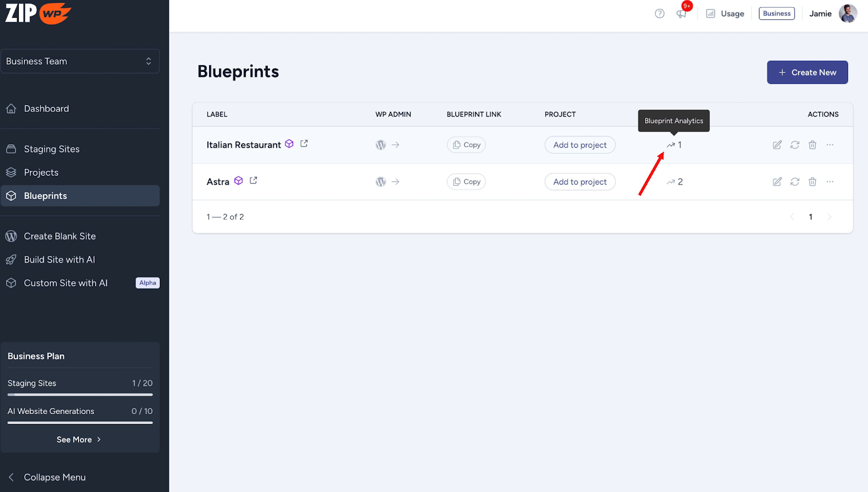Expand the Business Team switcher

80,61
